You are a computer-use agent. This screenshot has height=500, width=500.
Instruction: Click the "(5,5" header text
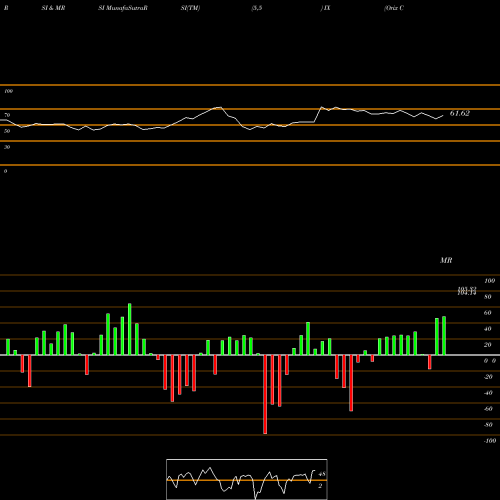(x=257, y=8)
